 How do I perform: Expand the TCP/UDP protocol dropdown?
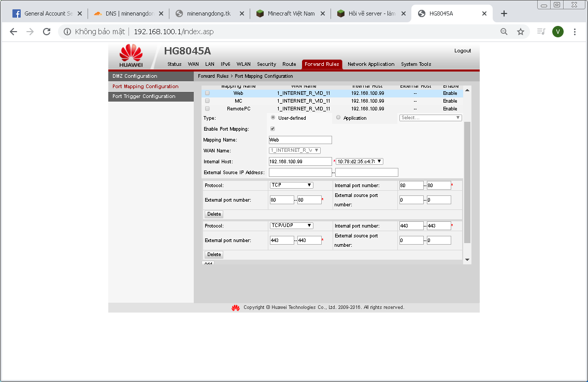point(291,225)
